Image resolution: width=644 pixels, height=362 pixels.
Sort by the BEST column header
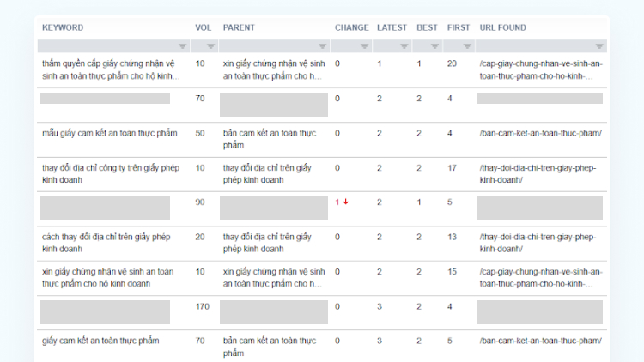pyautogui.click(x=427, y=27)
